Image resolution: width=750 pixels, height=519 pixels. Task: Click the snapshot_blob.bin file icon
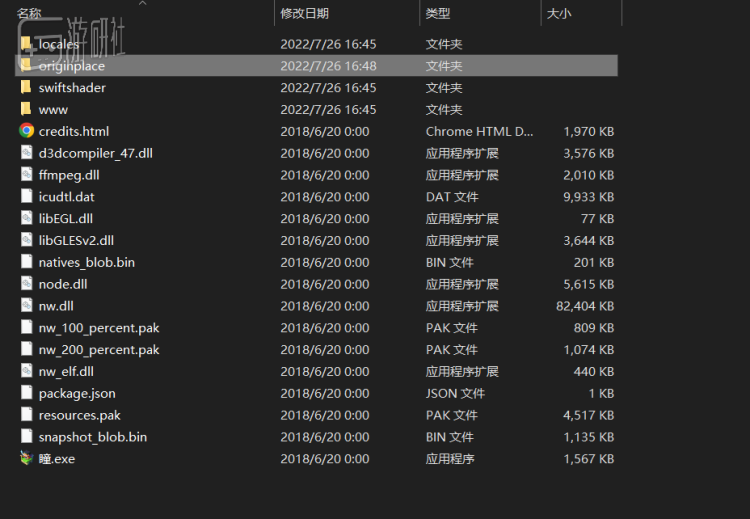point(26,437)
